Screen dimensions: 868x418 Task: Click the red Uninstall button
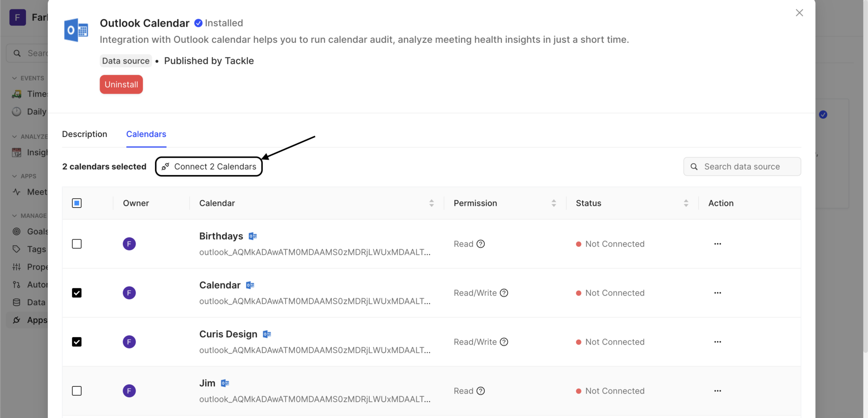121,84
